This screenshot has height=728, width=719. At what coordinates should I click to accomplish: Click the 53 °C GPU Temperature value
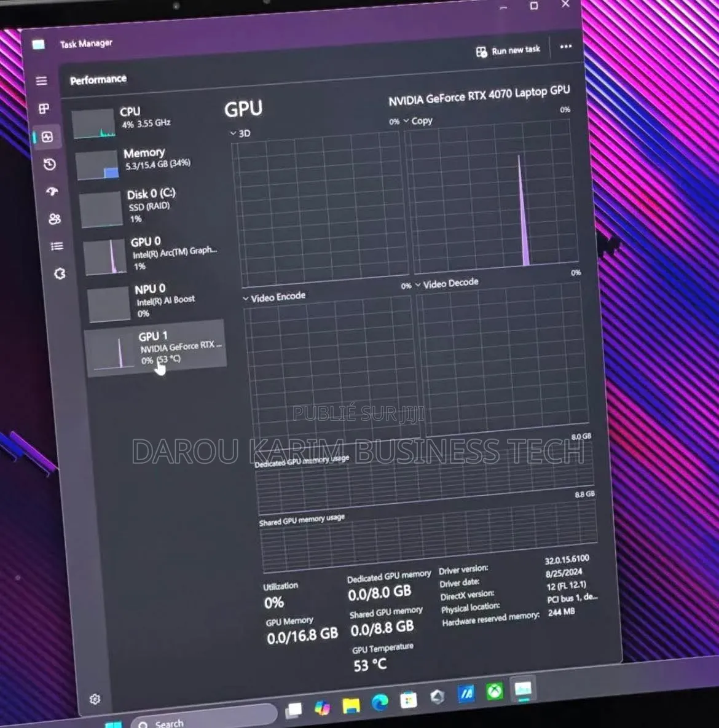point(370,665)
